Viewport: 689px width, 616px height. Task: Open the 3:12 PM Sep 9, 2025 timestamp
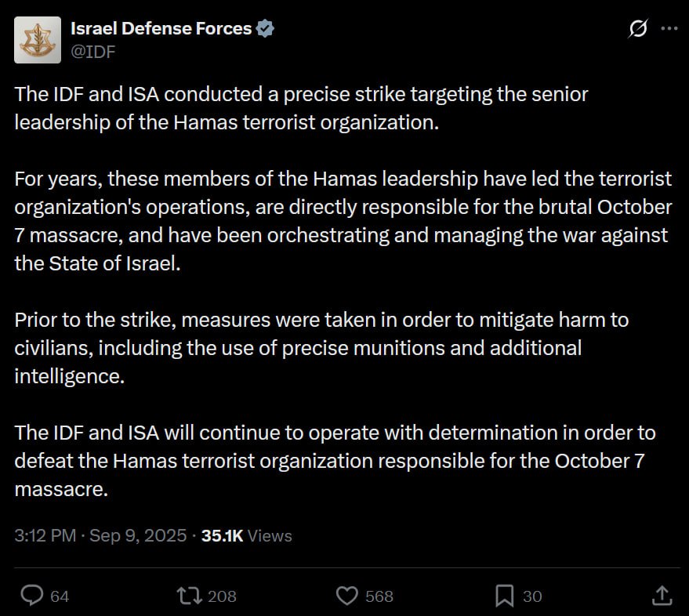100,535
